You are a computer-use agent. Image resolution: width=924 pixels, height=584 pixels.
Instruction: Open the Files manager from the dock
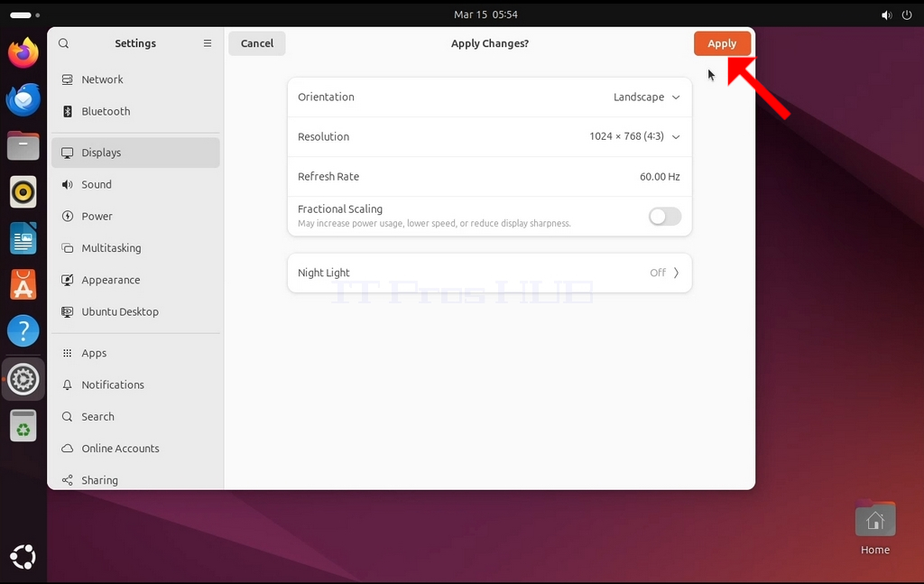coord(23,145)
